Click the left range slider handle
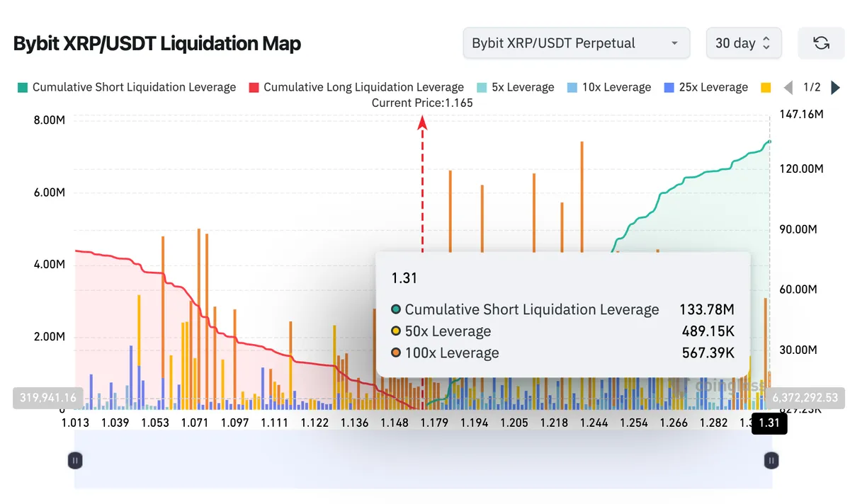The height and width of the screenshot is (504, 850). tap(75, 461)
